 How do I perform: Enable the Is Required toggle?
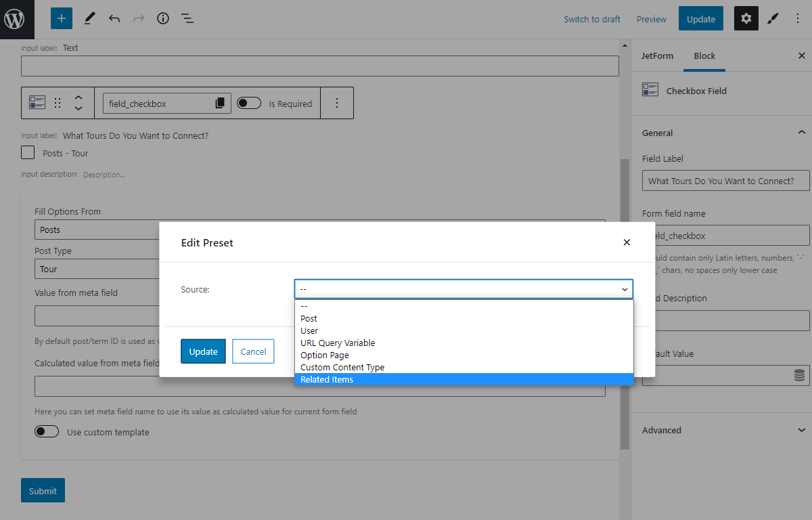248,103
